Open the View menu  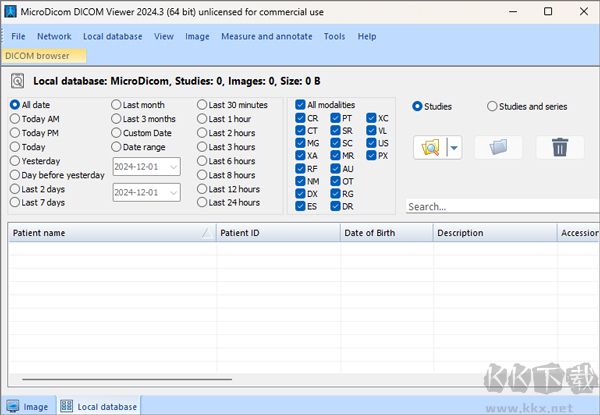(x=164, y=36)
